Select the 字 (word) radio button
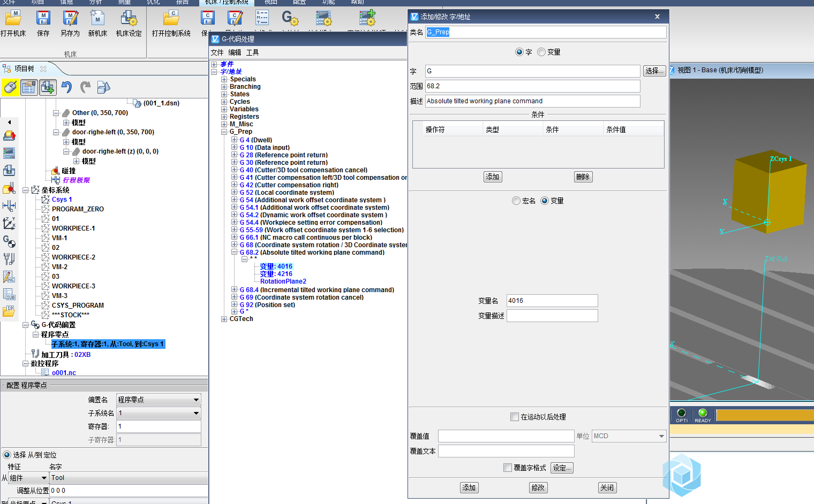 point(519,52)
